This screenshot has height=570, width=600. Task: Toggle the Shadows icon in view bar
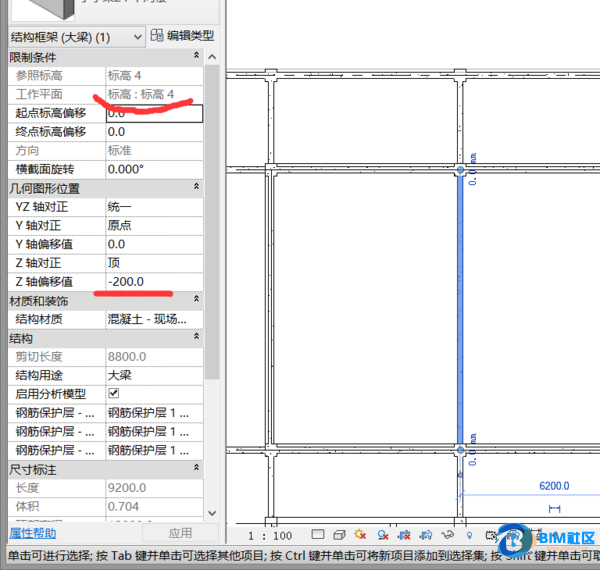point(380,536)
